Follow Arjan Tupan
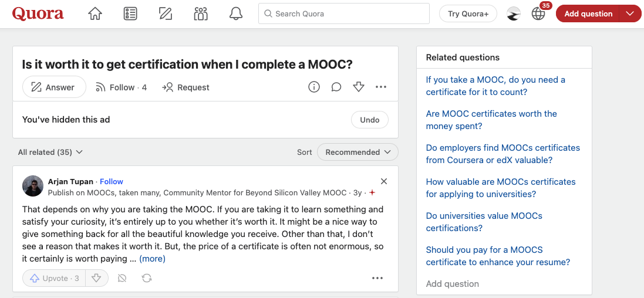This screenshot has height=298, width=644. tap(112, 181)
